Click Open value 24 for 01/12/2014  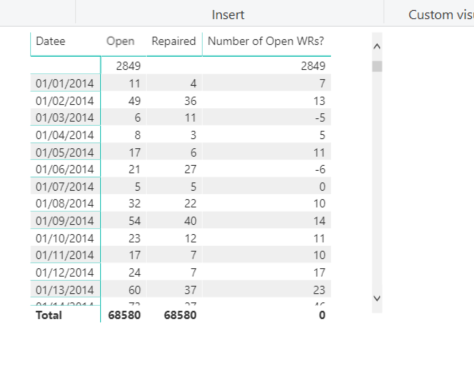pyautogui.click(x=134, y=273)
